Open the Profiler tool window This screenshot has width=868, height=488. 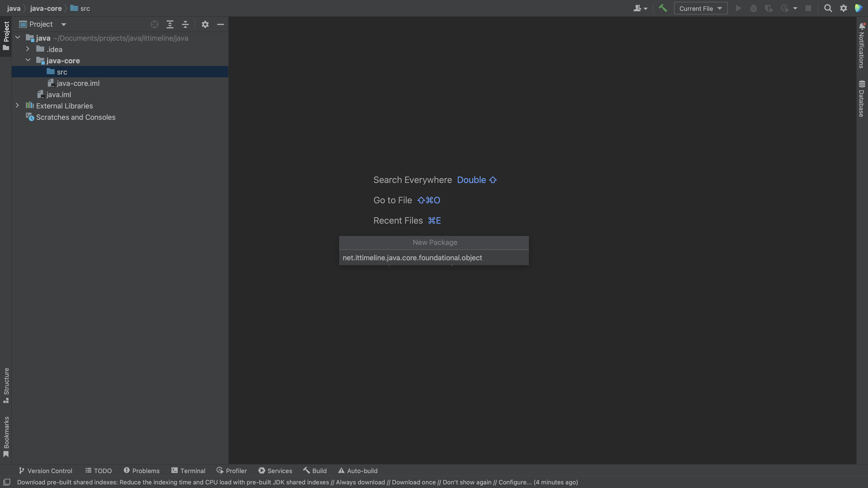coord(232,470)
